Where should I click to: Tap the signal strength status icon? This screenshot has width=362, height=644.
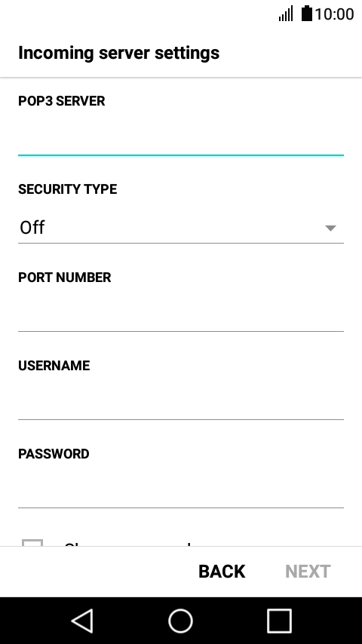(x=286, y=14)
